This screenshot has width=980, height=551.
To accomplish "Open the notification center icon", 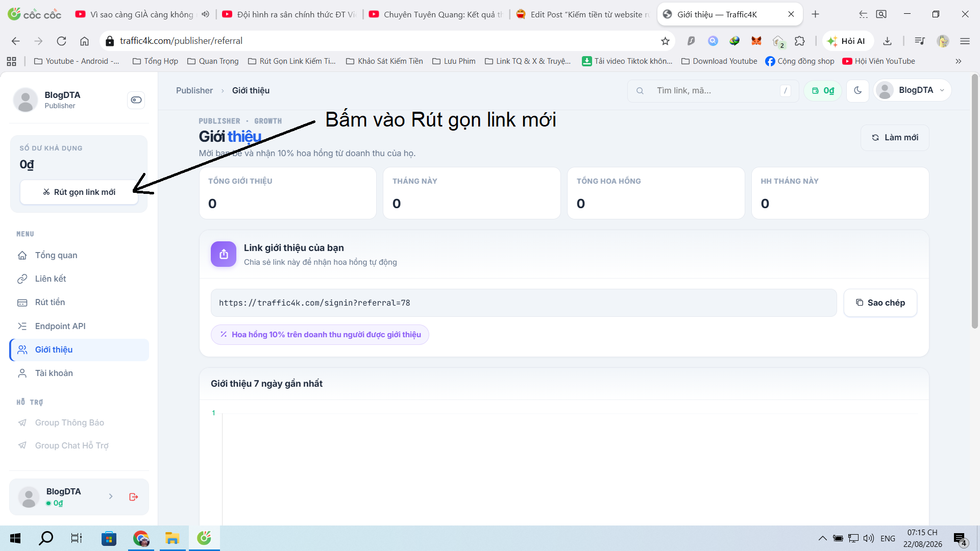I will click(960, 539).
